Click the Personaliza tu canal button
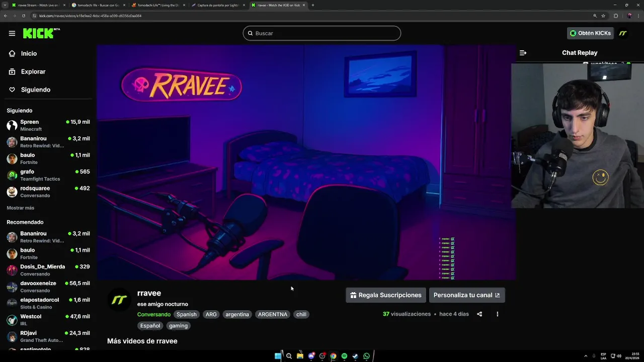This screenshot has height=362, width=644. (467, 295)
